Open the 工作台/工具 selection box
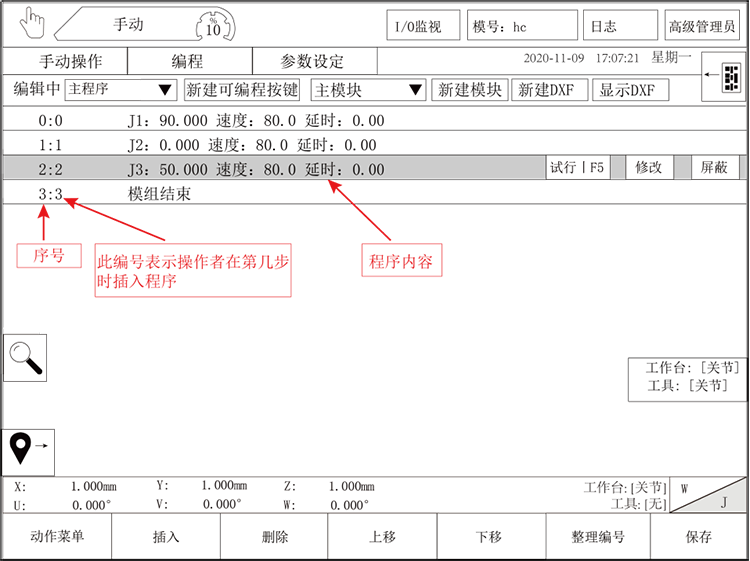The height and width of the screenshot is (561, 750). [687, 378]
